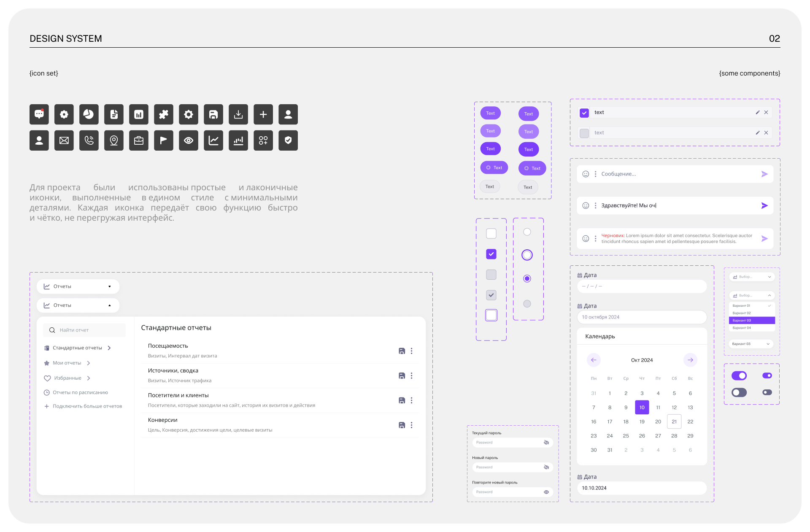Turn off the large purple toggle switch
The image size is (810, 532).
coord(739,375)
